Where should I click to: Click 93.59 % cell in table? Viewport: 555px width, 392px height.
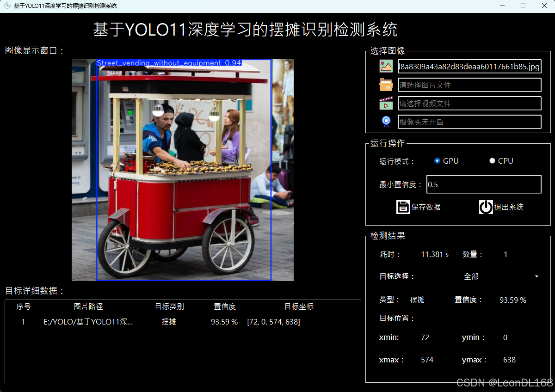click(224, 322)
